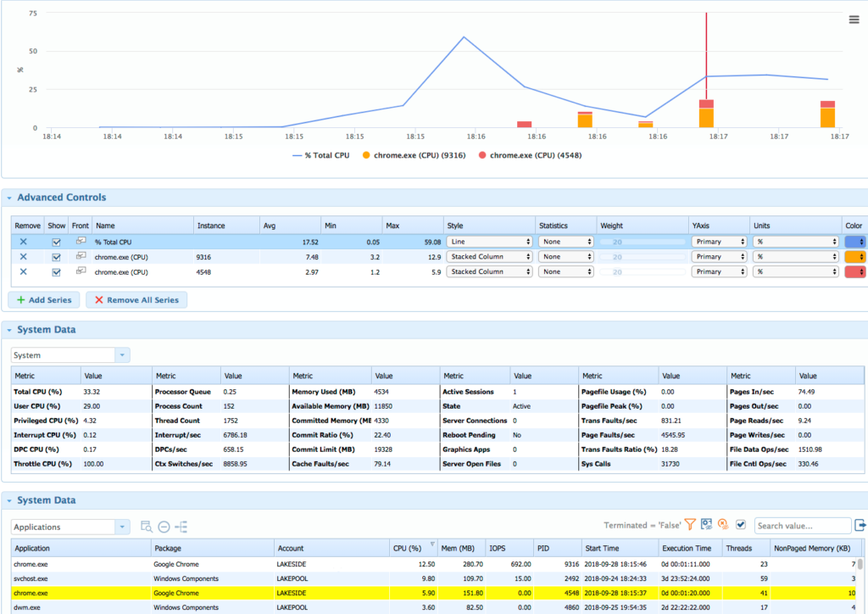Remove the chrome.exe (CPU) 9316 series
Image resolution: width=868 pixels, height=614 pixels.
pyautogui.click(x=22, y=256)
